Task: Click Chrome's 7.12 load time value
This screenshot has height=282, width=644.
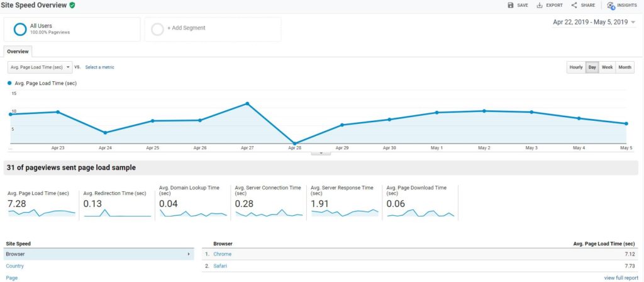Action: pyautogui.click(x=630, y=254)
